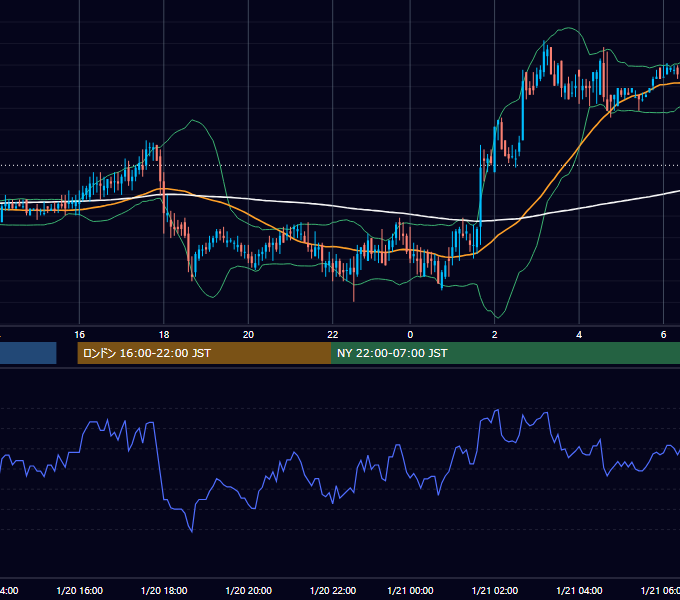This screenshot has width=680, height=600.
Task: Click the 6 hour label on the price chart axis
Action: [x=663, y=335]
